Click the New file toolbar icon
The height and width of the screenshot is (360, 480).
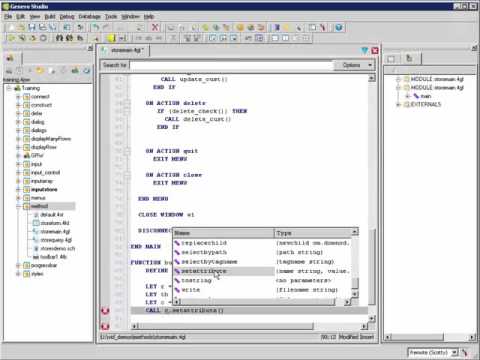[11, 27]
